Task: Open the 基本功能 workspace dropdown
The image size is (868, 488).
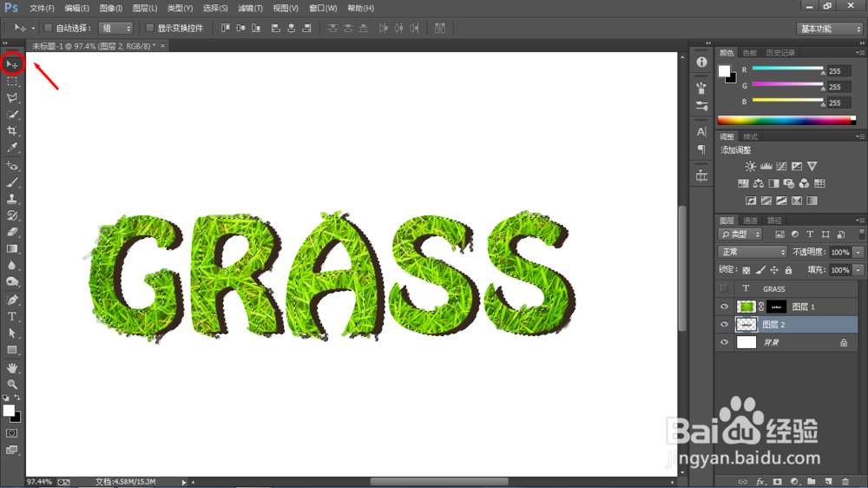Action: pos(829,29)
